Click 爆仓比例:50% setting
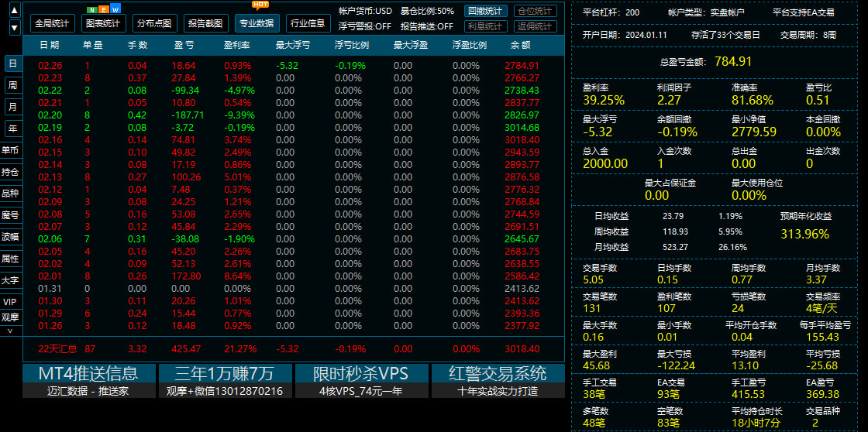 [x=427, y=11]
